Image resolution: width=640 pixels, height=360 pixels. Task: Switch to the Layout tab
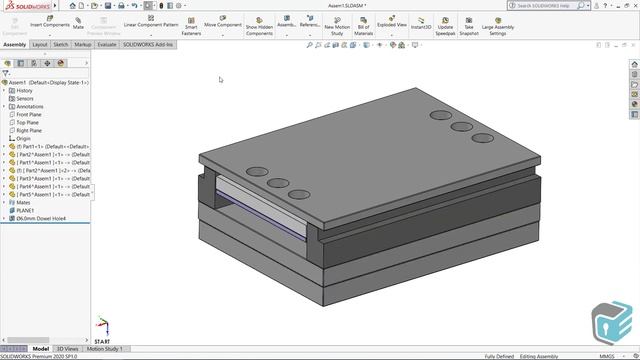click(40, 44)
